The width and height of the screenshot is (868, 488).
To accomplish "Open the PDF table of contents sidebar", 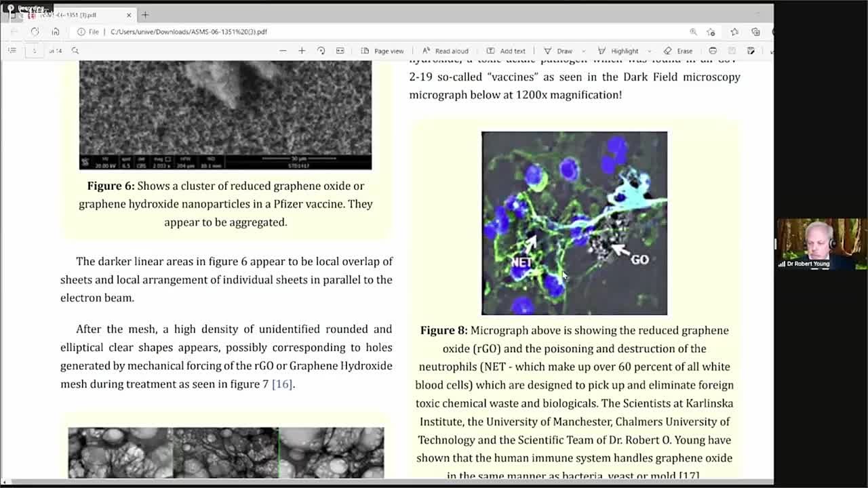I will [x=12, y=51].
